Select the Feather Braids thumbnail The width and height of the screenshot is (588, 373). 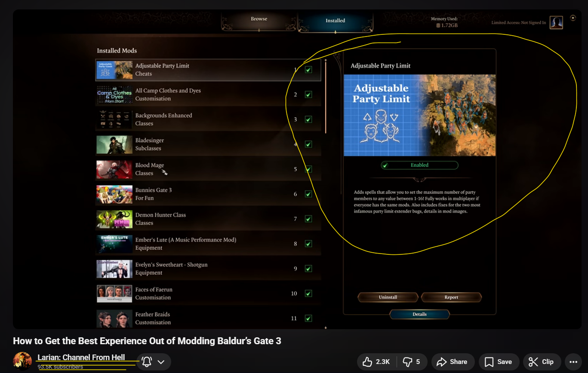(x=114, y=319)
